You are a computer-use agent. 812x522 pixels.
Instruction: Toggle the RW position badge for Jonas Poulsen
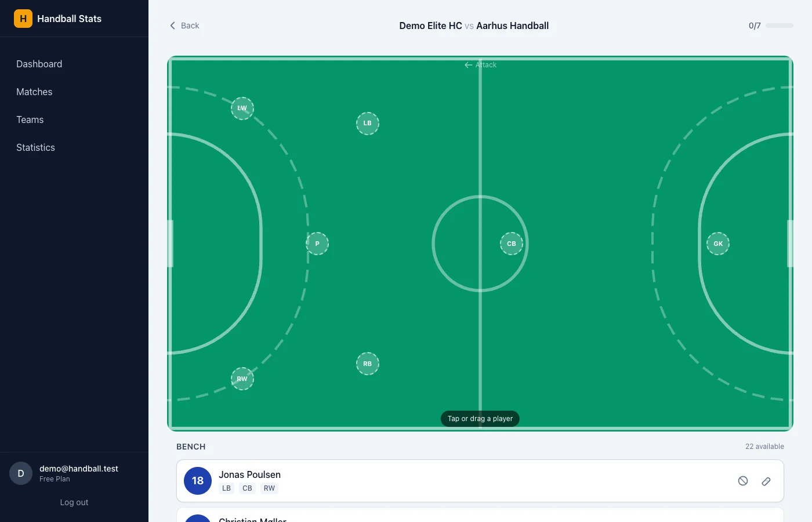click(x=269, y=488)
